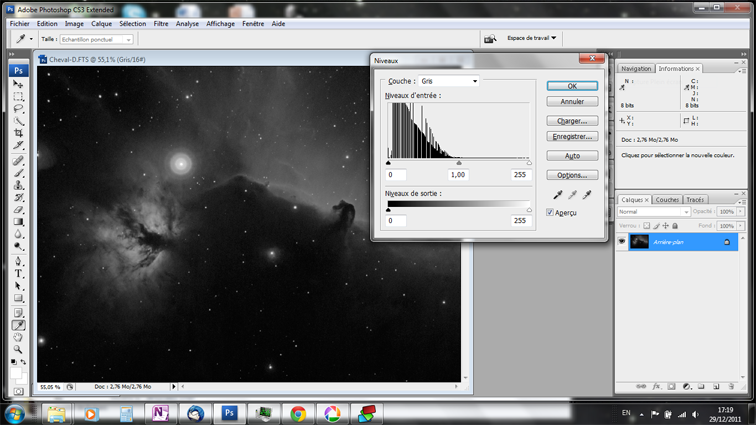
Task: Toggle the Aperçu preview checkbox
Action: [x=550, y=212]
